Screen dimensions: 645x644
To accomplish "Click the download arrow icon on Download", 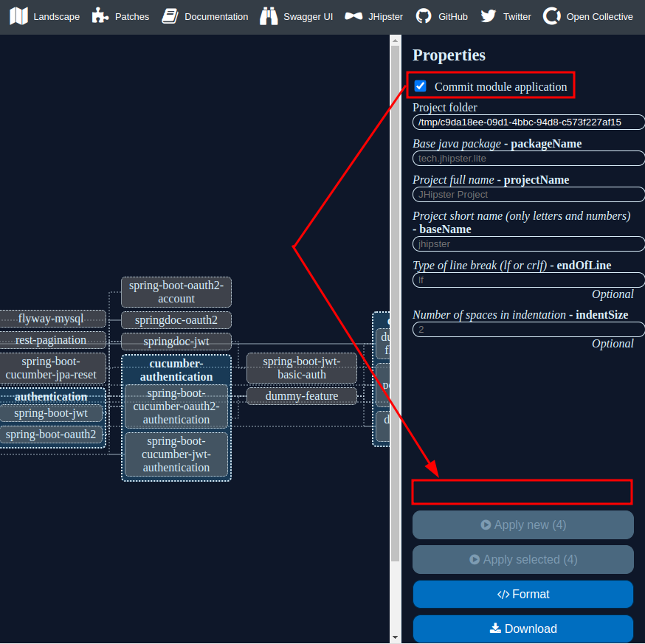I will tap(495, 628).
